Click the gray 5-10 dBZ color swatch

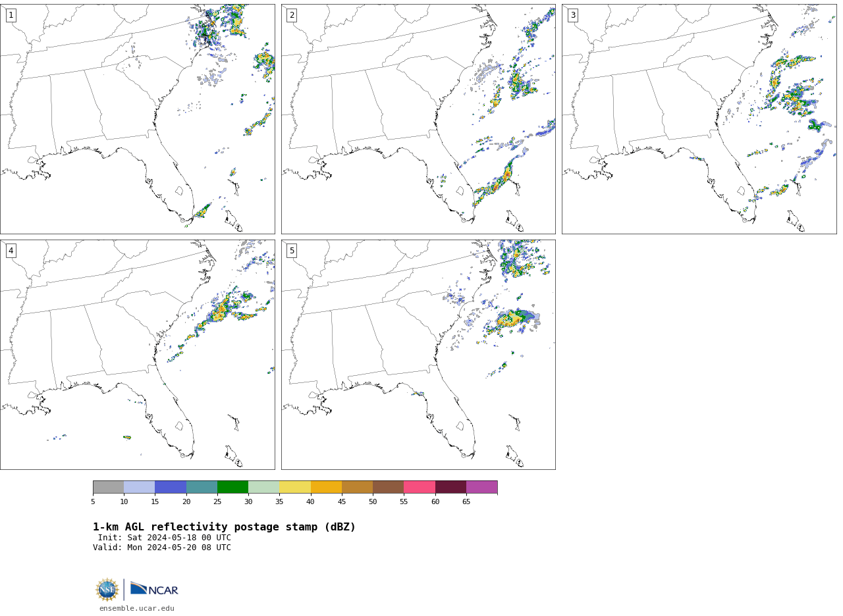pyautogui.click(x=108, y=487)
